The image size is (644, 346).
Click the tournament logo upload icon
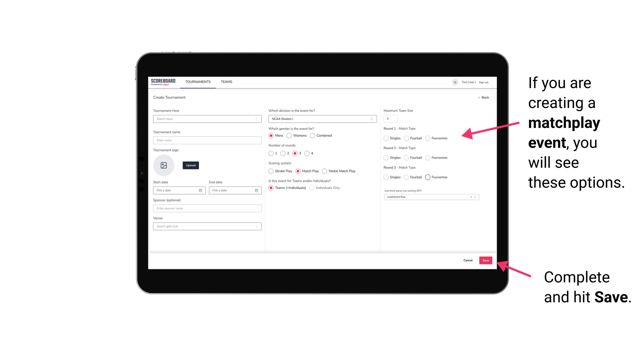point(164,165)
